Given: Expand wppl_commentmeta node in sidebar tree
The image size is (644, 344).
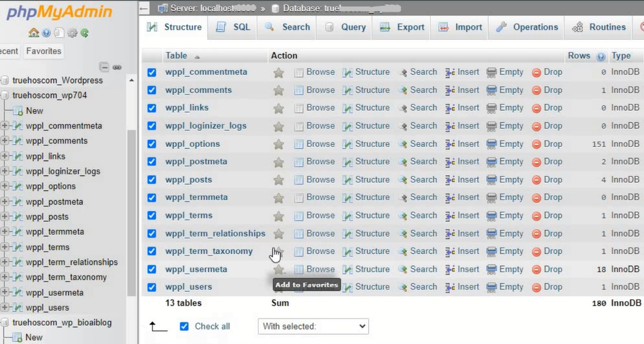Looking at the screenshot, I should click(x=5, y=126).
